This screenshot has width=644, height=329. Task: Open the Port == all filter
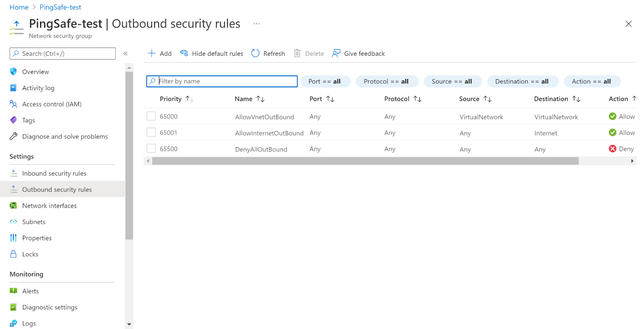pos(325,81)
